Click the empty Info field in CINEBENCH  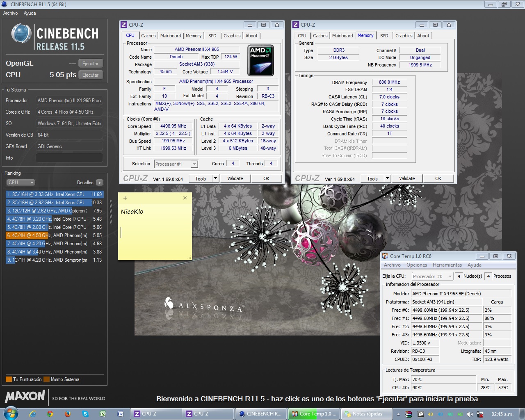click(x=69, y=158)
